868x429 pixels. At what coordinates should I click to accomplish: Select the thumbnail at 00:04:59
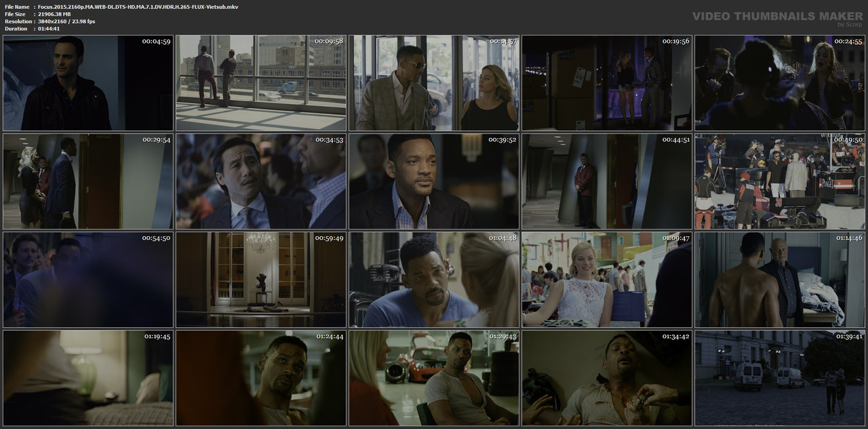coord(88,83)
